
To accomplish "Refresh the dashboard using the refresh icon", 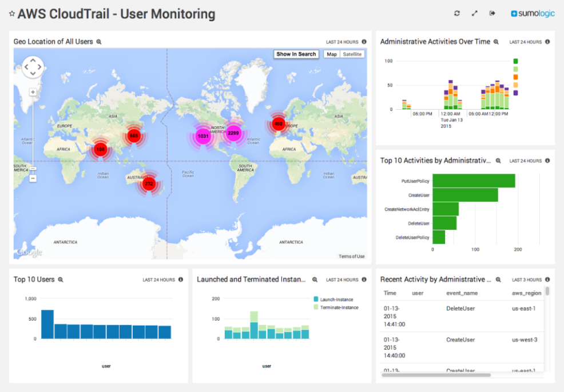I will click(x=457, y=13).
